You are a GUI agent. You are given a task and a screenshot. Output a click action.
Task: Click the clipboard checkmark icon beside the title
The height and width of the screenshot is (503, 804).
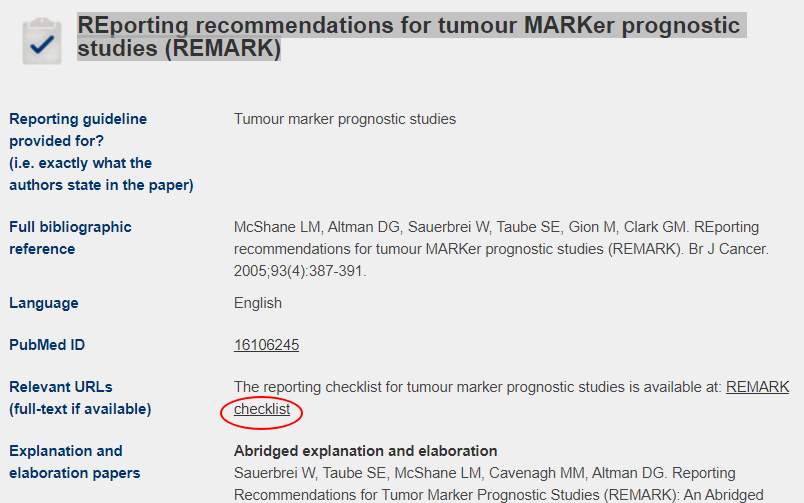point(41,39)
